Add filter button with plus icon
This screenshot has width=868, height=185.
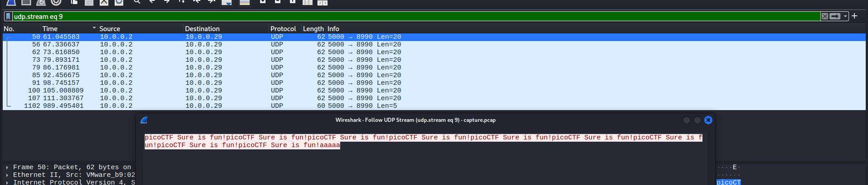tap(854, 16)
